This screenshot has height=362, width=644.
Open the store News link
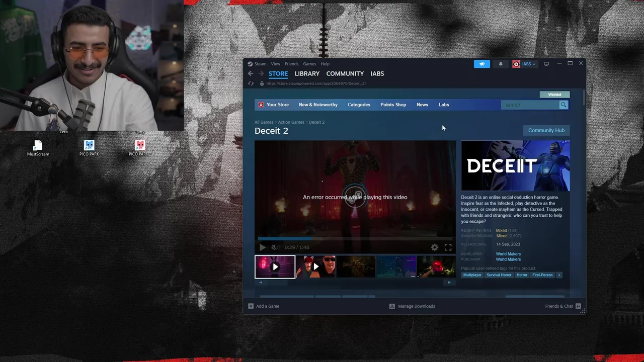422,105
